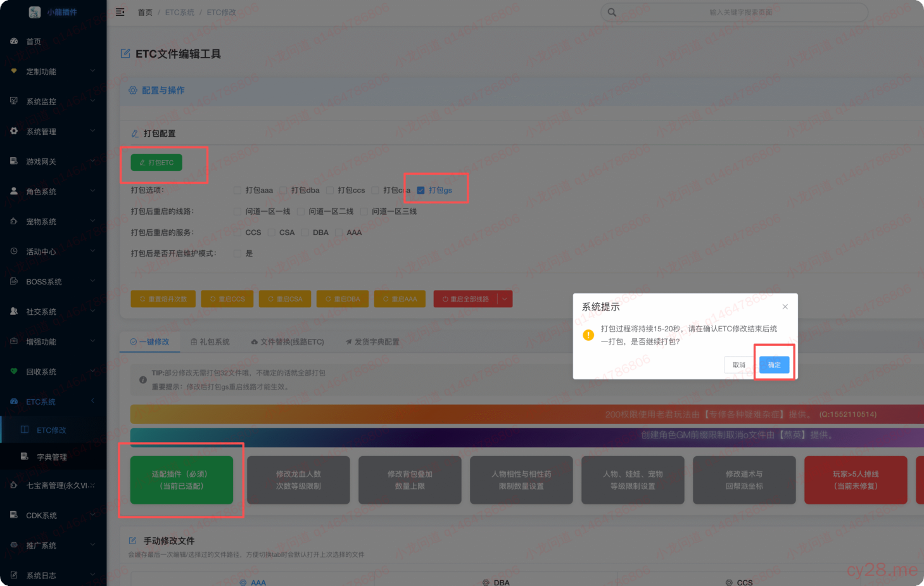This screenshot has width=924, height=586.
Task: Enable the 打包aaa checkbox
Action: (238, 190)
